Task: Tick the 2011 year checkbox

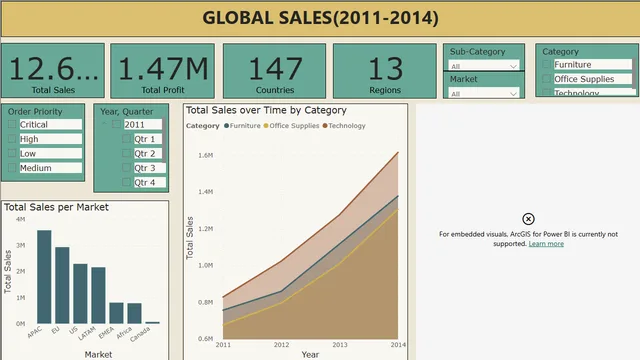Action: 116,124
